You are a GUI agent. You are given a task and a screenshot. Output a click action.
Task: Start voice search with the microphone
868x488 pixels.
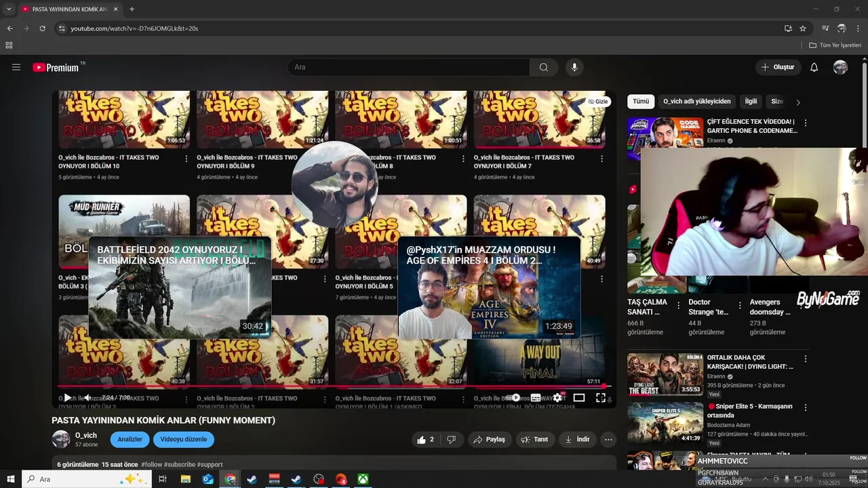[x=574, y=67]
